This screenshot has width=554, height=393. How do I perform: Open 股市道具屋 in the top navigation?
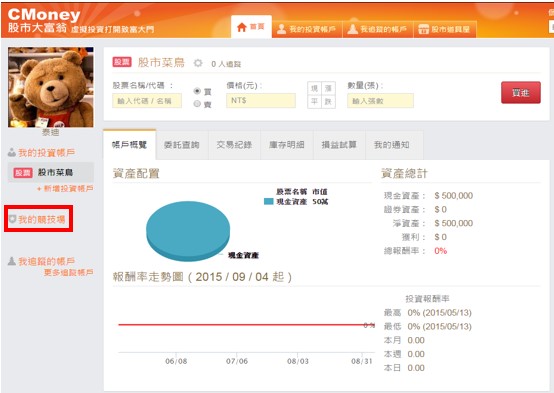point(445,29)
